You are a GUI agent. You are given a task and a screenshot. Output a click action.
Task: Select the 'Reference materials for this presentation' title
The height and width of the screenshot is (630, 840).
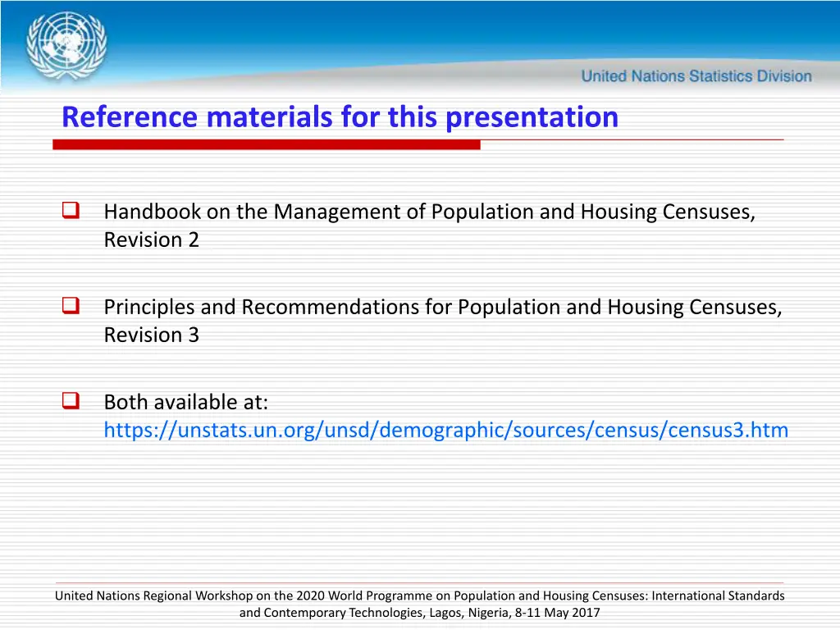(x=340, y=117)
